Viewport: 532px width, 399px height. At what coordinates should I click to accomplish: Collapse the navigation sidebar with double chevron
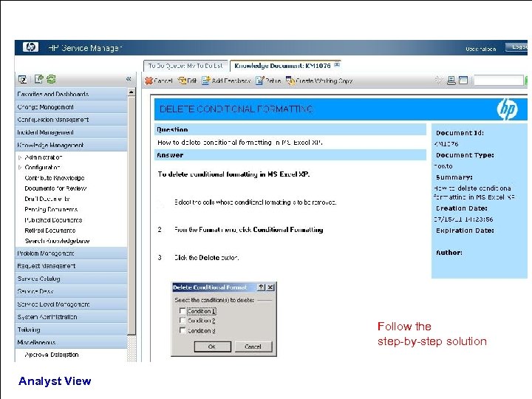pyautogui.click(x=129, y=79)
